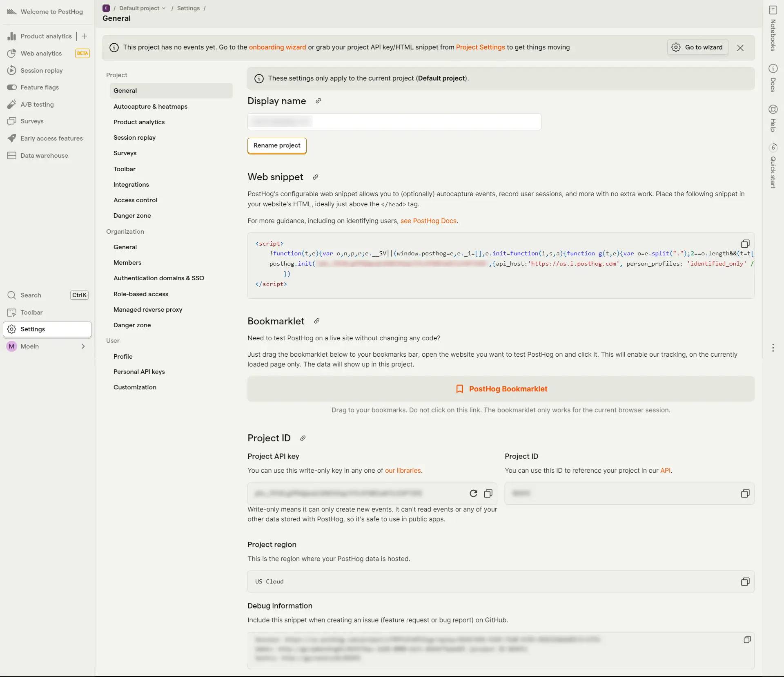Image resolution: width=784 pixels, height=677 pixels.
Task: Open Feature flags in sidebar
Action: click(40, 87)
